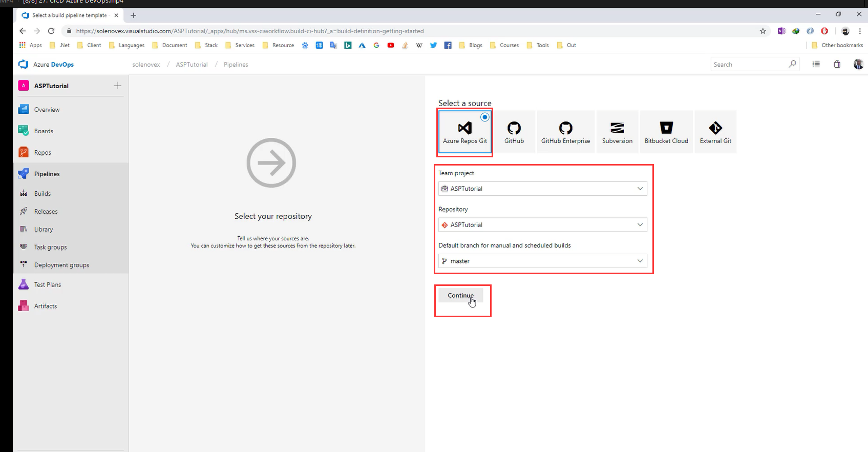Click the browser address bar URL

pyautogui.click(x=250, y=31)
